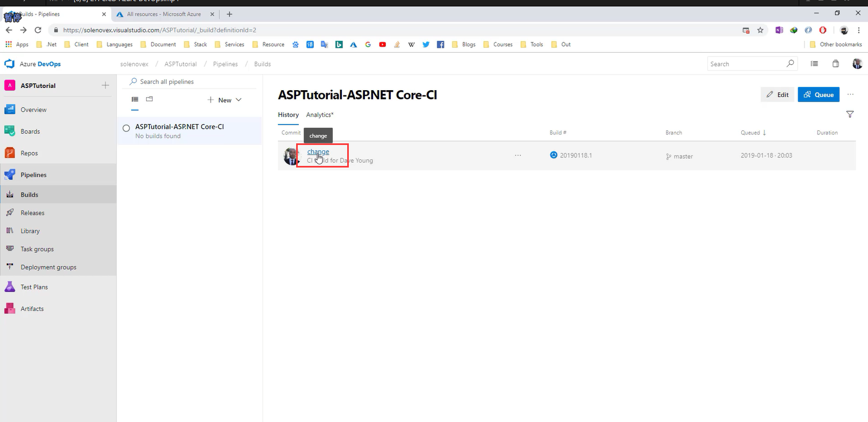Switch to folder view of pipelines
Image resolution: width=868 pixels, height=422 pixels.
pos(149,99)
